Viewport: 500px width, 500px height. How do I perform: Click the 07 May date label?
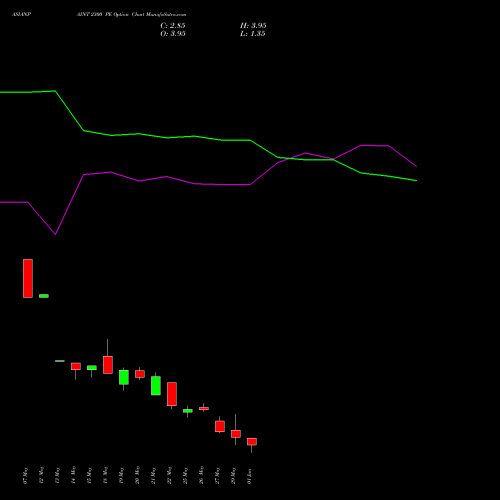[x=26, y=476]
